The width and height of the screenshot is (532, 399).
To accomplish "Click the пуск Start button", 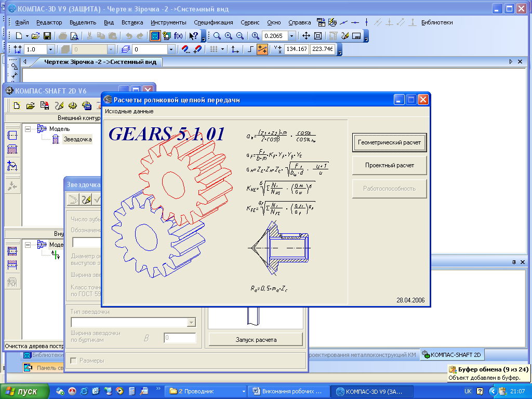I will pos(24,391).
